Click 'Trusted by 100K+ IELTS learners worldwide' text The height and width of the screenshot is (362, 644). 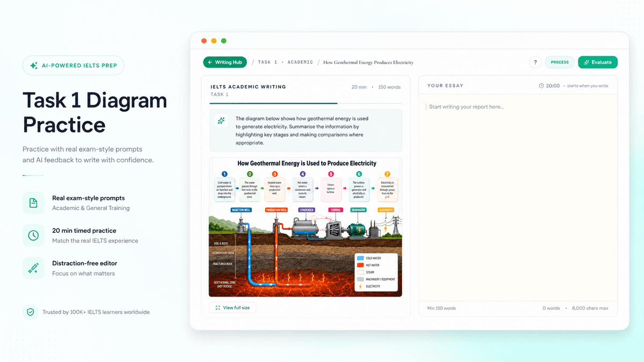96,312
